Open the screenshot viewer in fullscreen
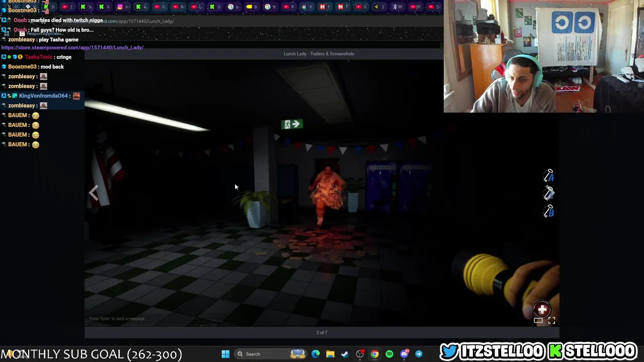 point(552,320)
